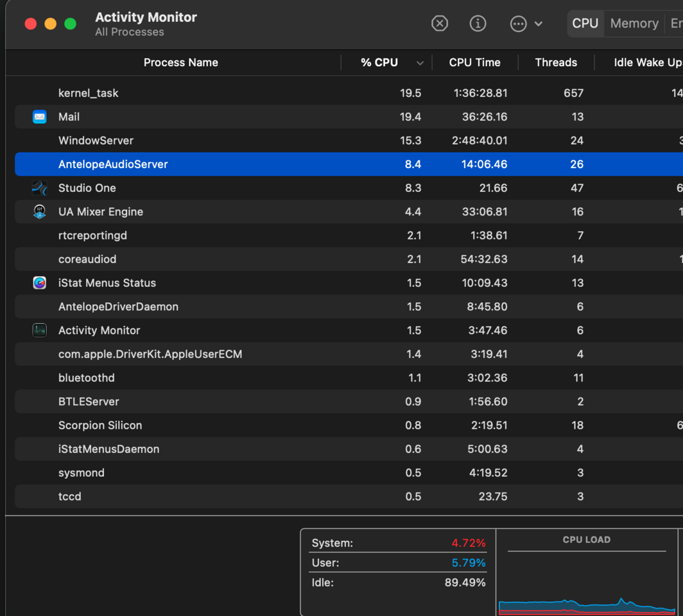Click coreaudiod CPU time 54:32.63
683x616 pixels.
484,259
